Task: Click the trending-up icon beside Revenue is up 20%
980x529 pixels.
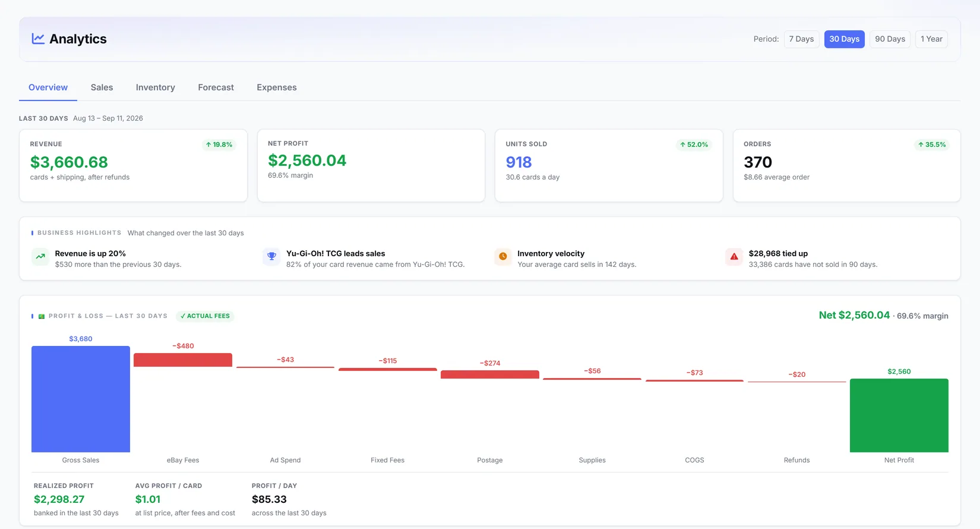Action: pyautogui.click(x=40, y=257)
